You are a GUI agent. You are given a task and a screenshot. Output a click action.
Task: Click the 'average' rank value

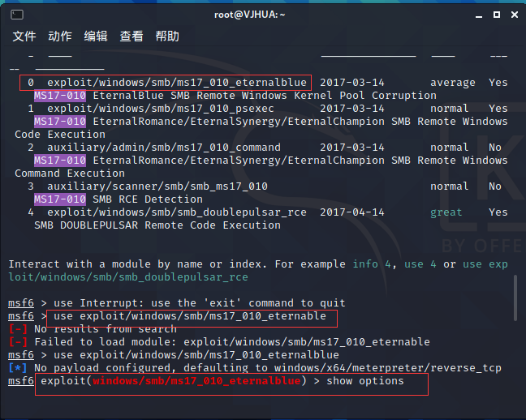[452, 83]
